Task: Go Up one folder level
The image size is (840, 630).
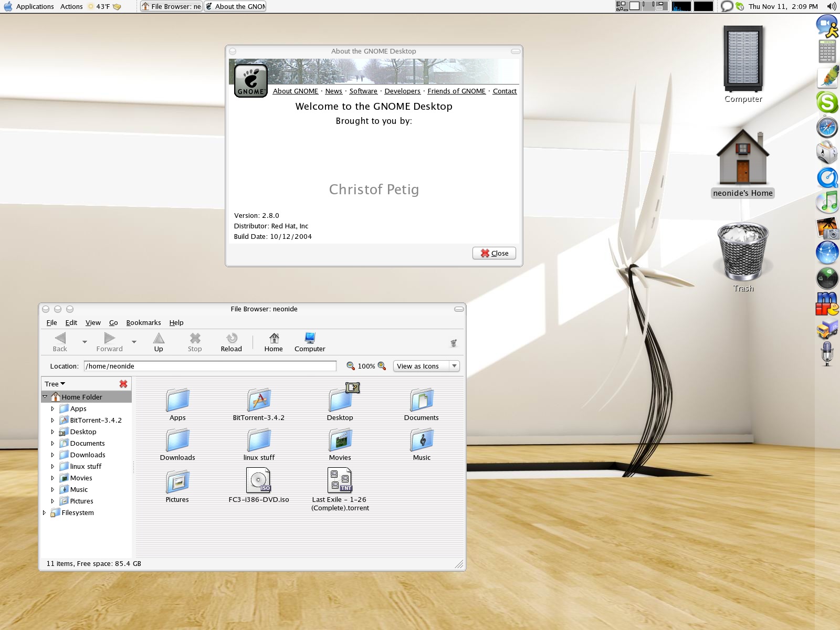Action: (159, 342)
